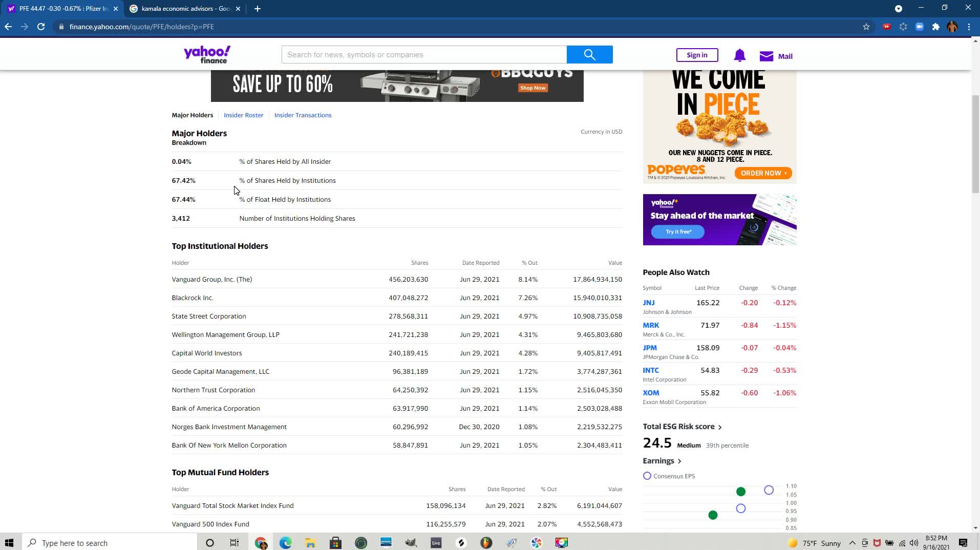Click the red fast-forward extension icon
980x550 pixels.
coord(886,27)
